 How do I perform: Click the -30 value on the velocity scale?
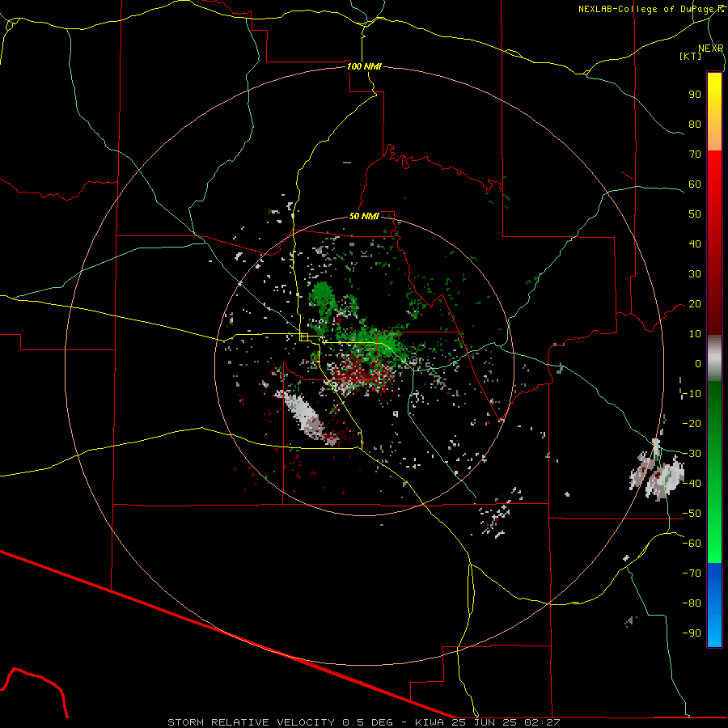point(692,454)
